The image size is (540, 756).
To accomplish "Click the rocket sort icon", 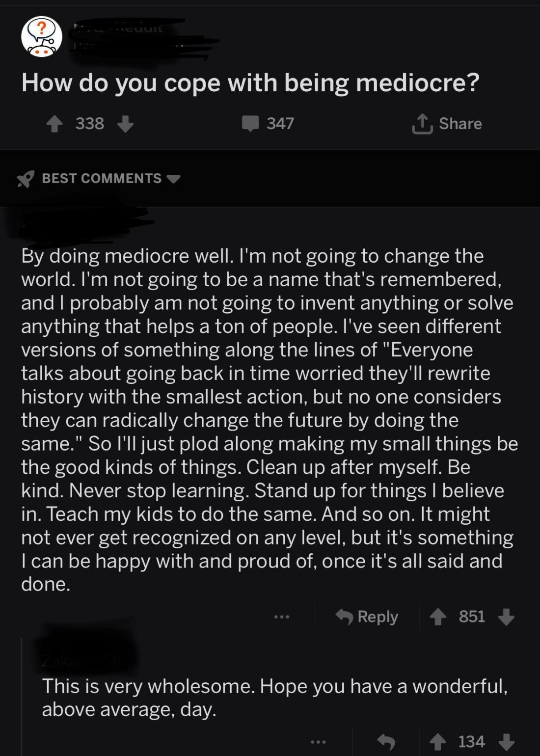I will pos(26,179).
